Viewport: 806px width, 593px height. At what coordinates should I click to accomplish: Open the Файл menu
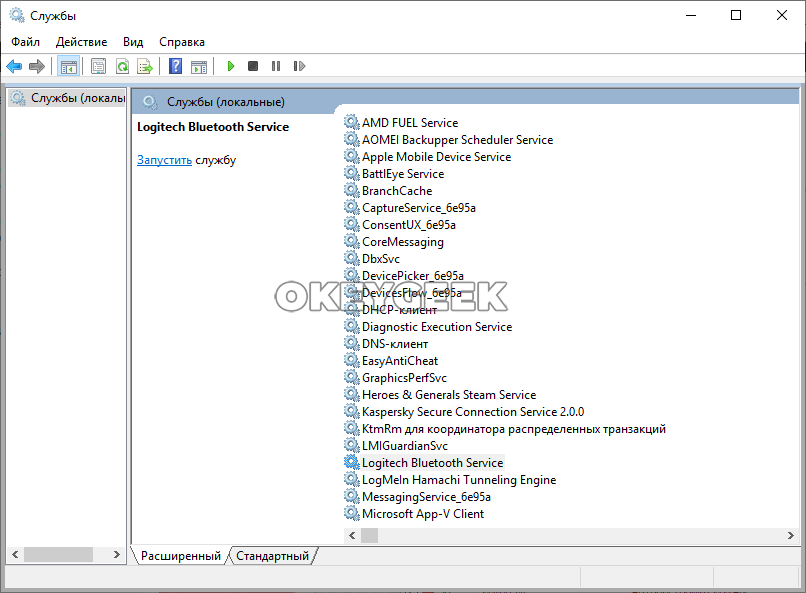point(26,42)
